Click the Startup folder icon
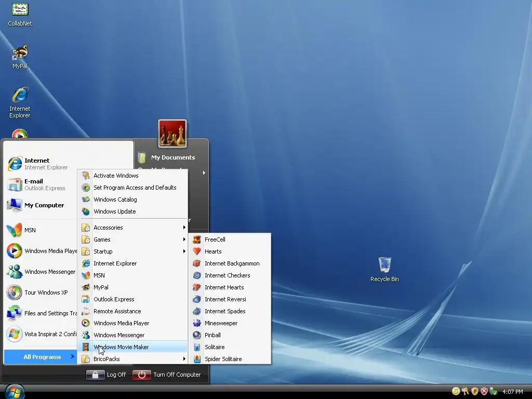The image size is (532, 399). pos(86,251)
